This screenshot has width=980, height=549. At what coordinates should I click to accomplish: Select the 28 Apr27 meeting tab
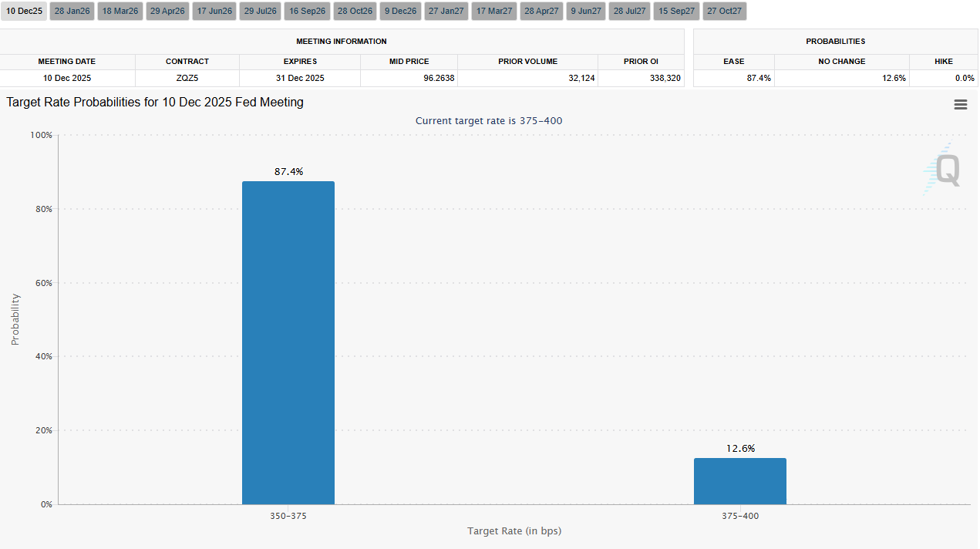click(541, 11)
